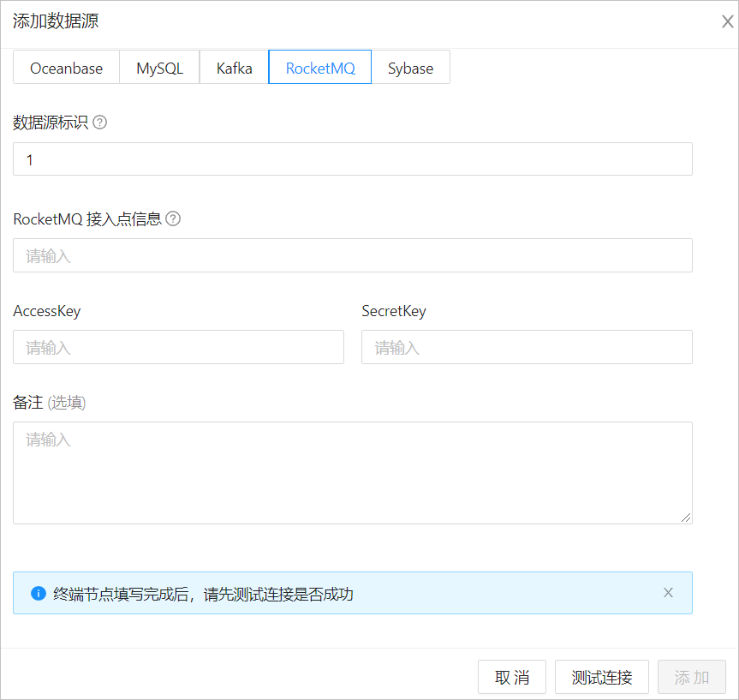Viewport: 739px width, 700px height.
Task: Grab the textarea resize handle
Action: pyautogui.click(x=686, y=518)
